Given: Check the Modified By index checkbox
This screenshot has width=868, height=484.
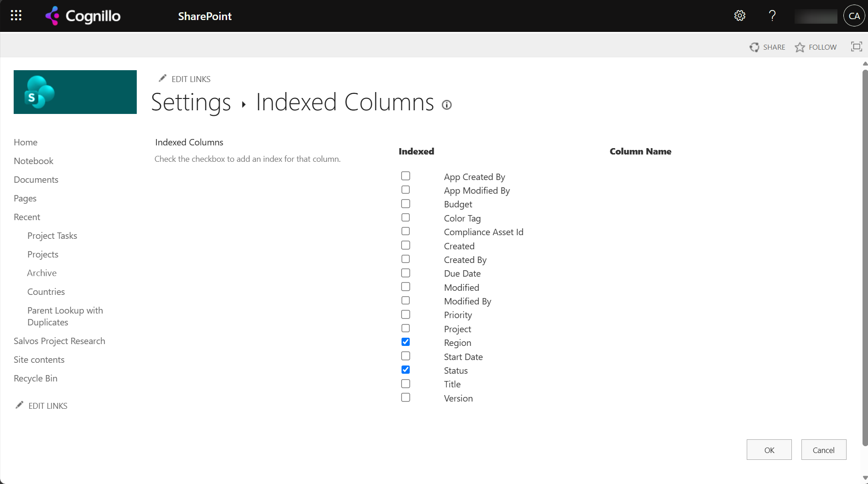Looking at the screenshot, I should pyautogui.click(x=405, y=300).
